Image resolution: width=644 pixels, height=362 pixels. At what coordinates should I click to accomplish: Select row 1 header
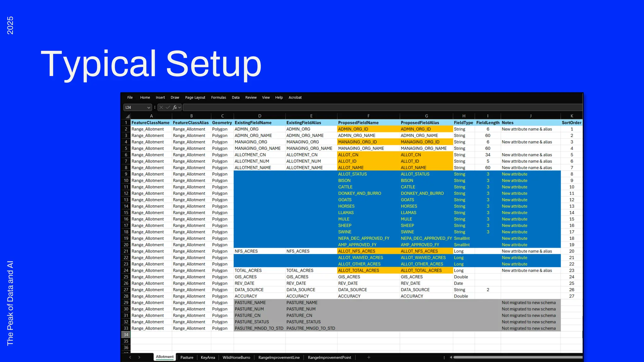click(x=126, y=123)
